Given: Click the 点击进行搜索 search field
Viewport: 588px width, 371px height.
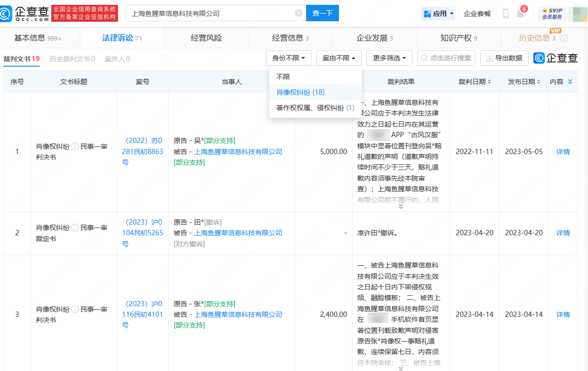Looking at the screenshot, I should pyautogui.click(x=446, y=58).
